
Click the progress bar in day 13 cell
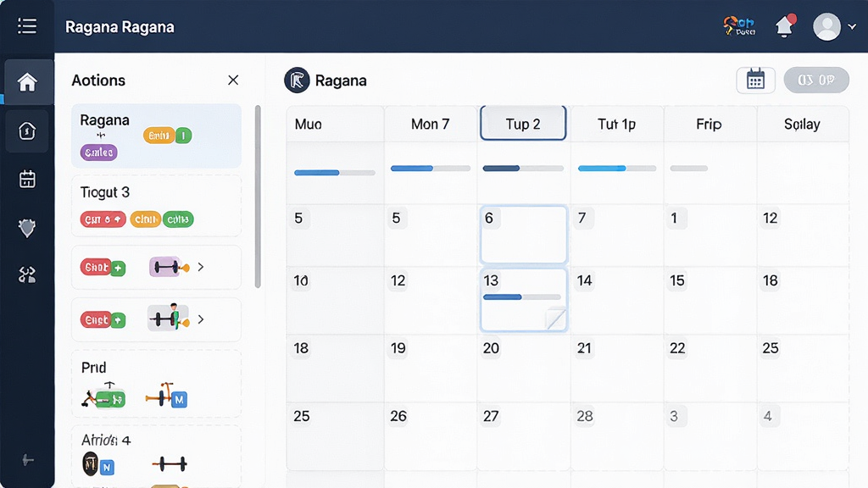point(521,297)
